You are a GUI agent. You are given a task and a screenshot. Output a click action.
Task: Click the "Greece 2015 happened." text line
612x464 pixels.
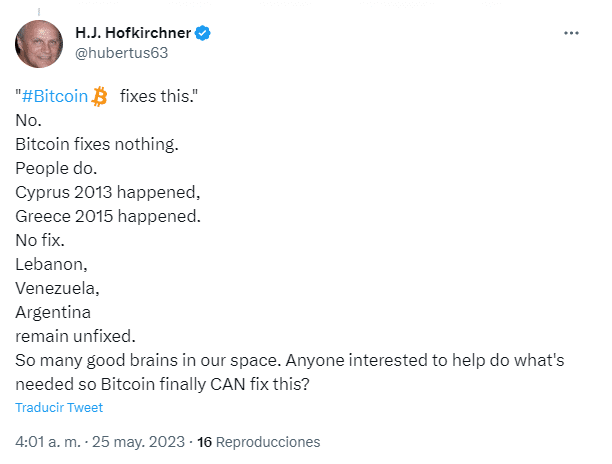pos(108,216)
